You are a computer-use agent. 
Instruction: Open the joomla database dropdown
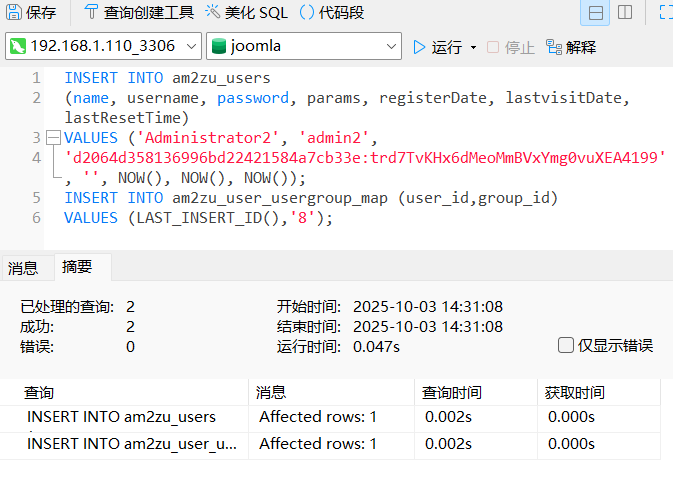click(303, 46)
